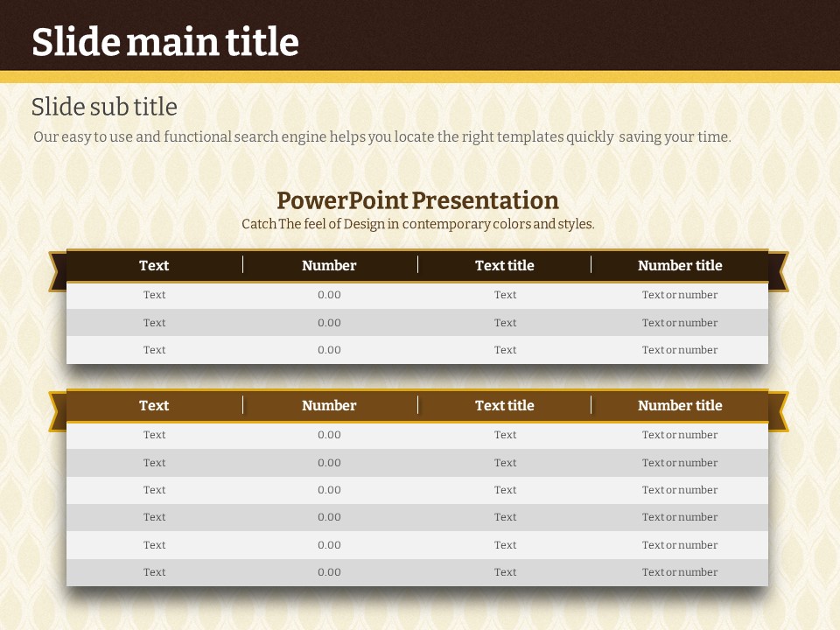Select "Number title" header in top table
This screenshot has width=840, height=630.
click(x=680, y=265)
